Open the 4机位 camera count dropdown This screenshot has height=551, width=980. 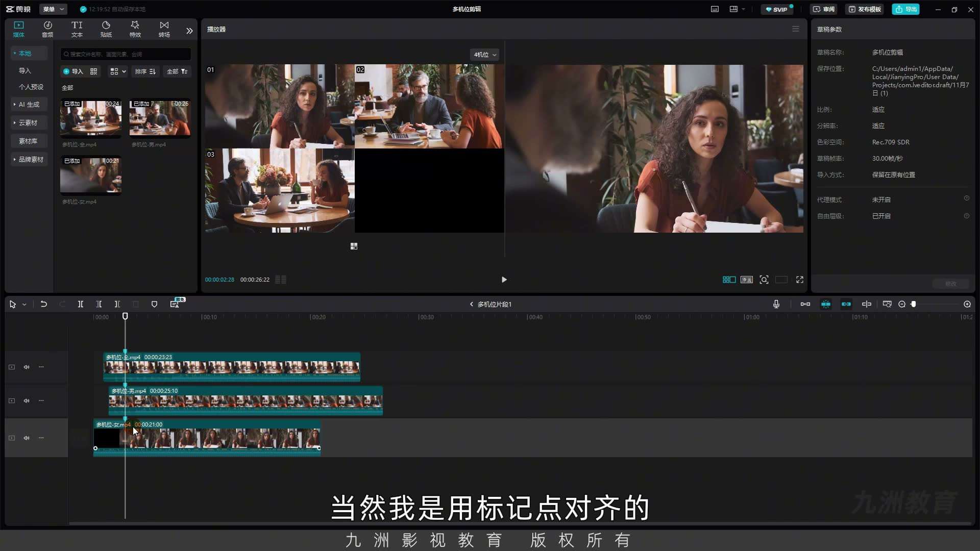484,55
